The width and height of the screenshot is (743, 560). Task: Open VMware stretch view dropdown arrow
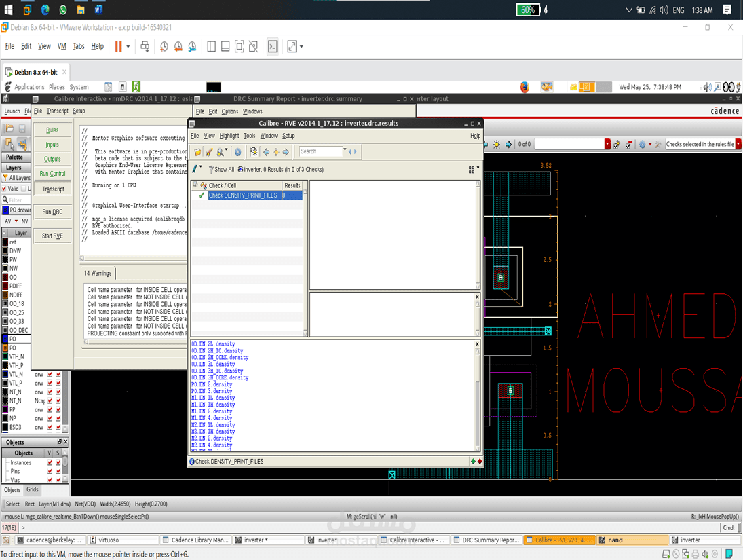point(301,46)
